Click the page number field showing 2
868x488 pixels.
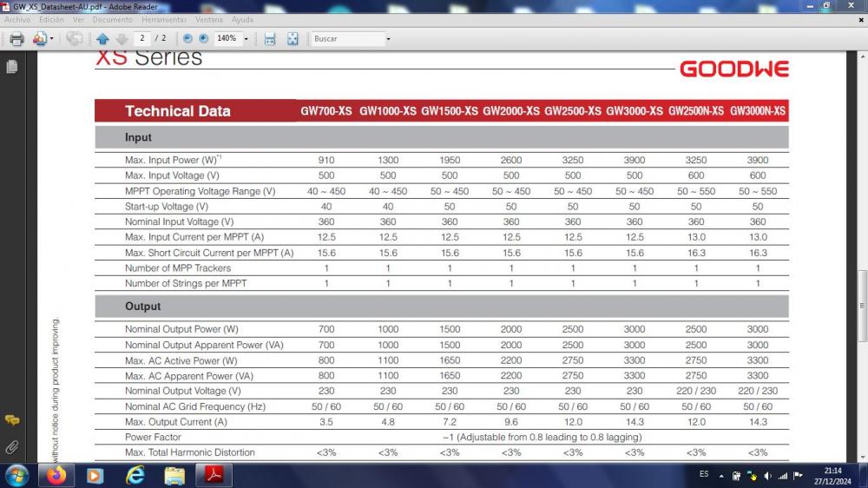[x=142, y=38]
